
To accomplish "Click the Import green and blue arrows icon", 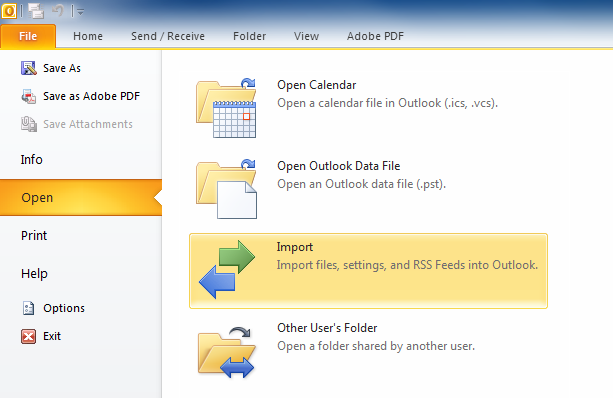I will click(227, 270).
